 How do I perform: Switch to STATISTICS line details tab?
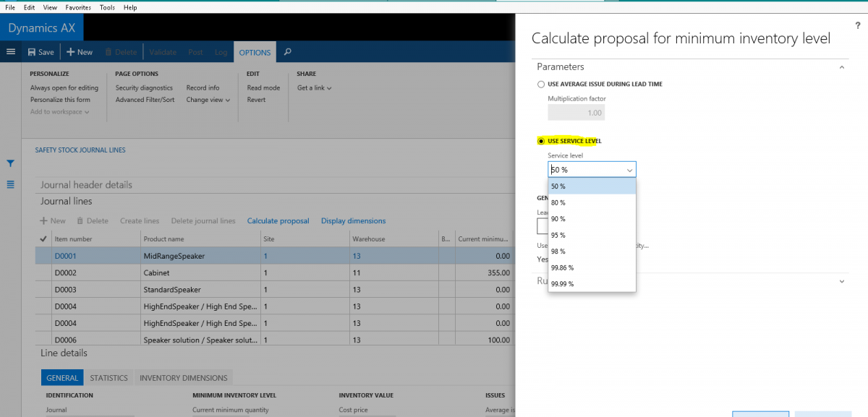[x=109, y=378]
